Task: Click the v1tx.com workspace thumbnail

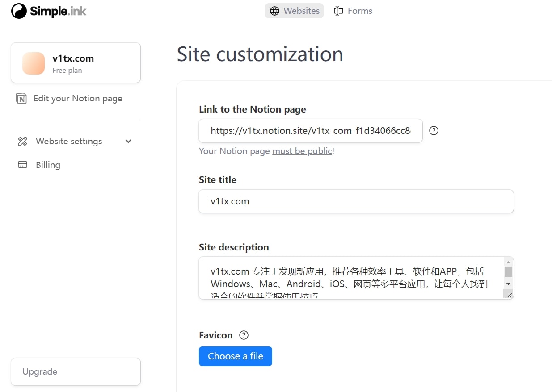Action: click(33, 63)
